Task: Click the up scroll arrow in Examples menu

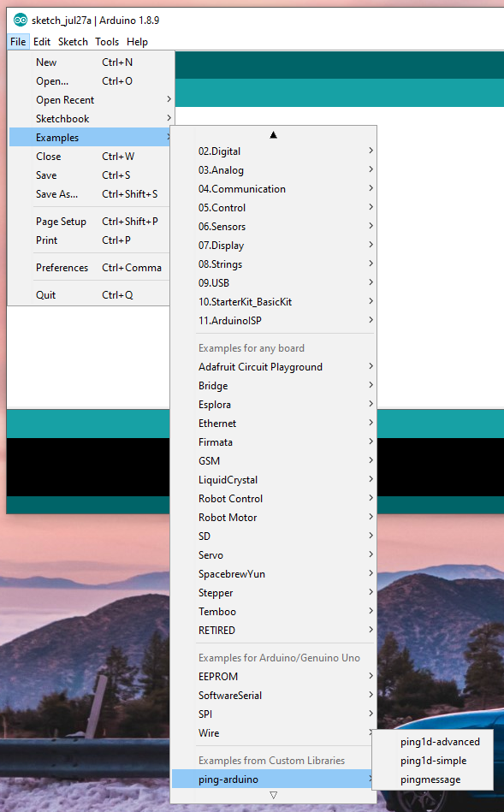Action: (x=274, y=135)
